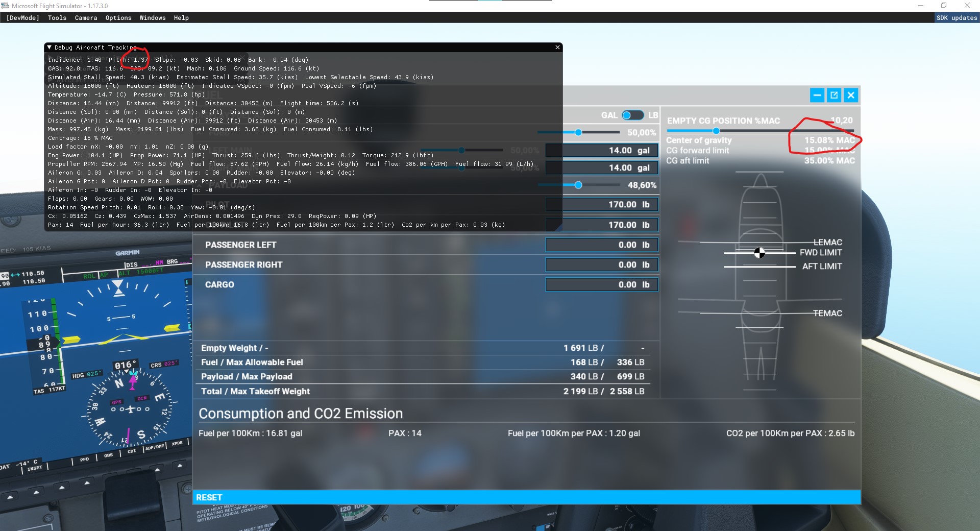Screen dimensions: 980x531
Task: Click the CG marker on aircraft diagram
Action: pos(759,253)
